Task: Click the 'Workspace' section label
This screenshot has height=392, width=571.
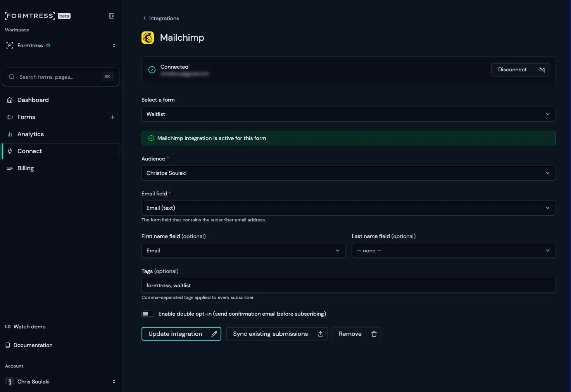Action: [x=17, y=30]
